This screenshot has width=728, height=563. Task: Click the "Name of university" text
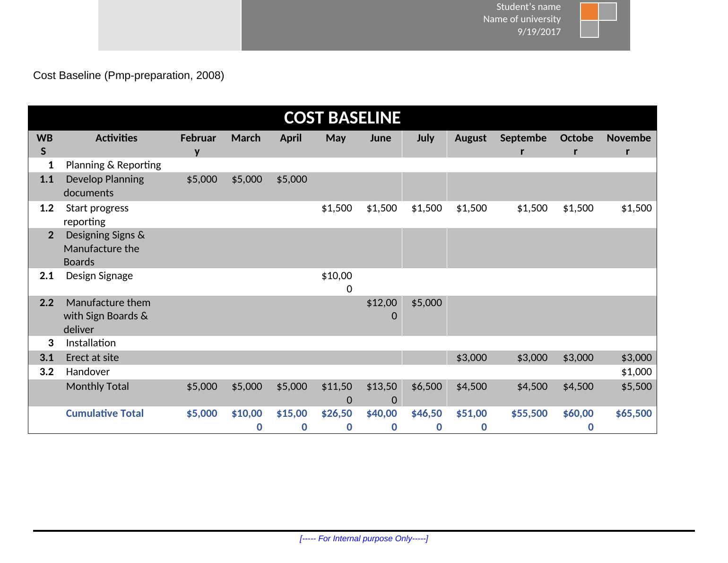click(x=521, y=19)
